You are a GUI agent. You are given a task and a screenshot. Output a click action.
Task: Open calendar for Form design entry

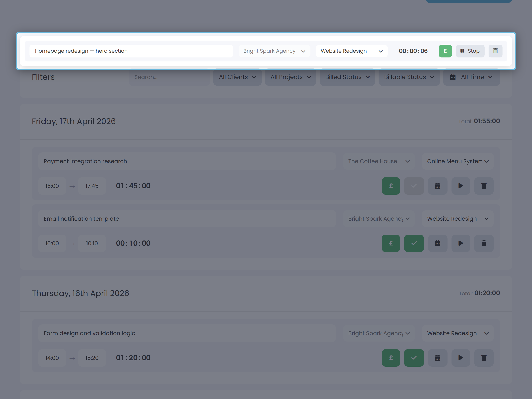tap(438, 358)
